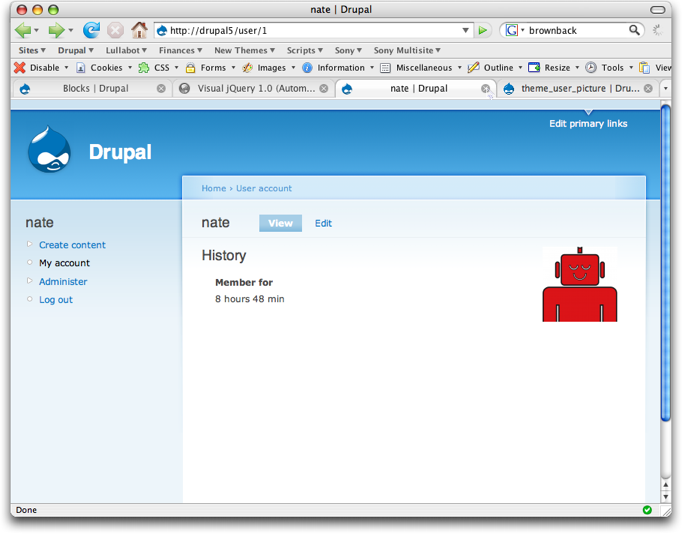Close the Visual jQuery tab

point(324,89)
